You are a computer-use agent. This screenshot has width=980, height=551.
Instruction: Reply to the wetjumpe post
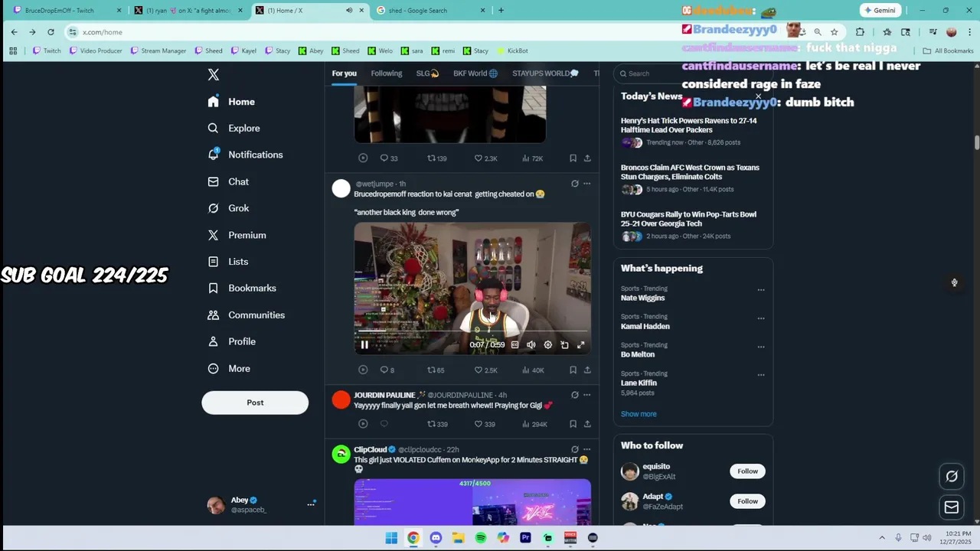point(388,370)
